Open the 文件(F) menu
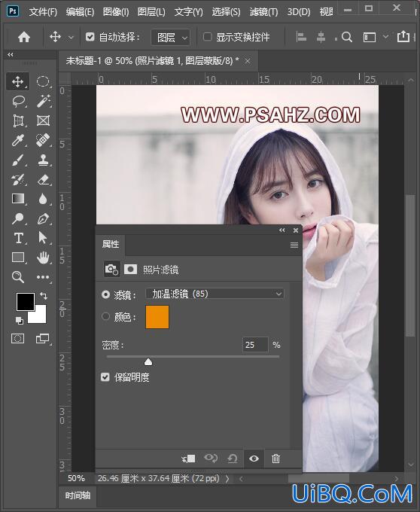This screenshot has height=512, width=420. pos(43,12)
